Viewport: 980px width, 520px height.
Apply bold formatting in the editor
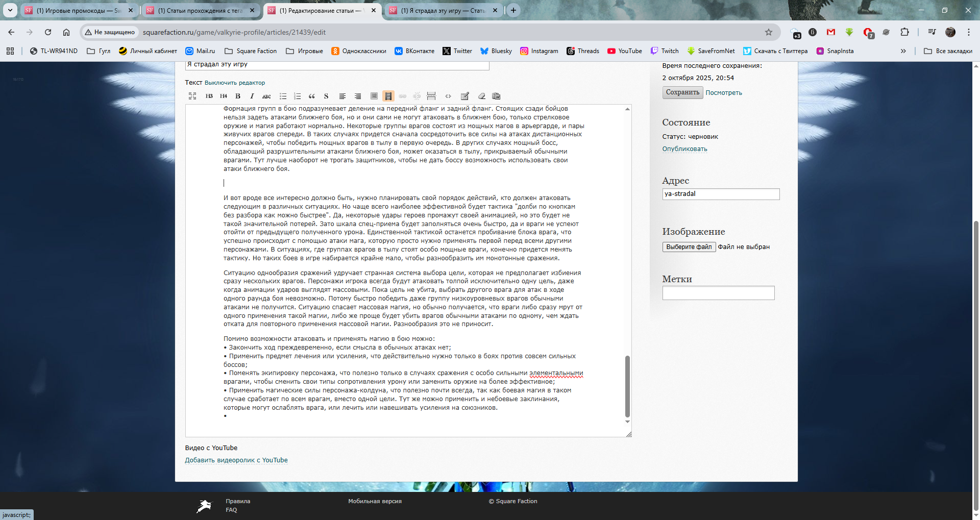point(238,96)
